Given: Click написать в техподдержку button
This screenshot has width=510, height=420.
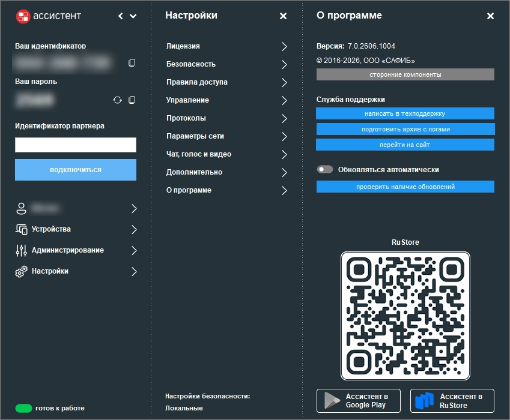Looking at the screenshot, I should [405, 113].
